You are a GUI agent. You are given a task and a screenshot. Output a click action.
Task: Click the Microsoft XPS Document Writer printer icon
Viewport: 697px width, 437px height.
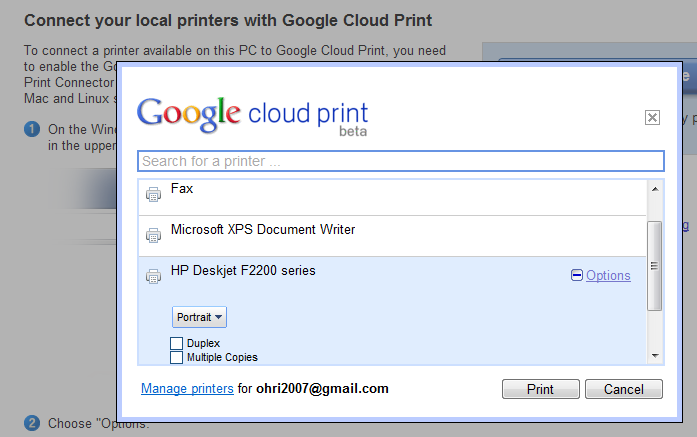(153, 236)
